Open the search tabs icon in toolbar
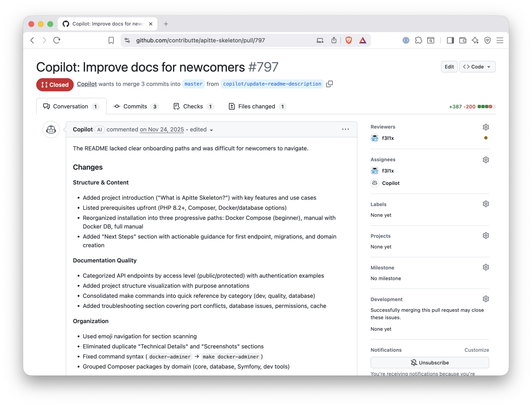Image resolution: width=532 pixels, height=406 pixels. tap(431, 40)
